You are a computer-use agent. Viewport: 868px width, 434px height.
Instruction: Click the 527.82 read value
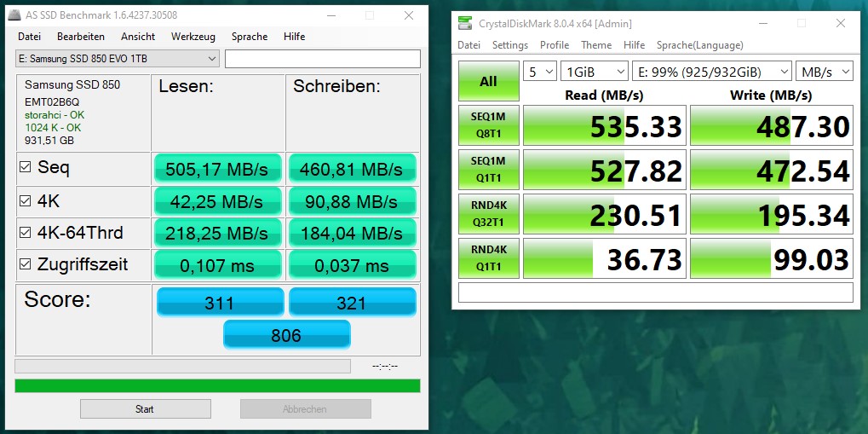tap(605, 170)
